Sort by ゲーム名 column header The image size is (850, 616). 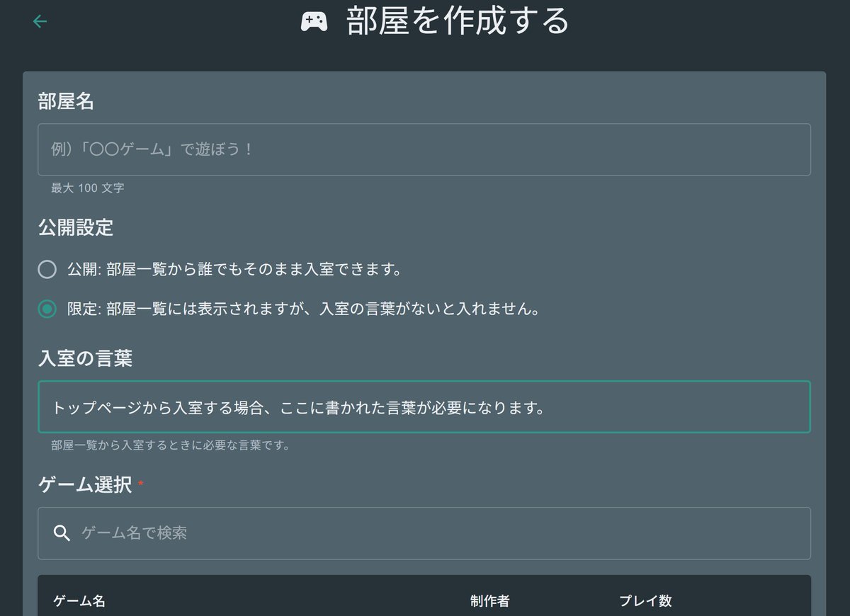[x=79, y=601]
